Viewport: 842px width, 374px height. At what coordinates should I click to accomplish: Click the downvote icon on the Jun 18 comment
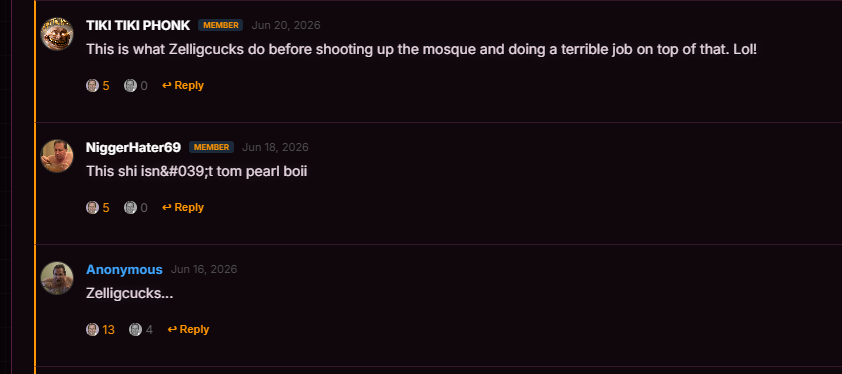pyautogui.click(x=130, y=207)
